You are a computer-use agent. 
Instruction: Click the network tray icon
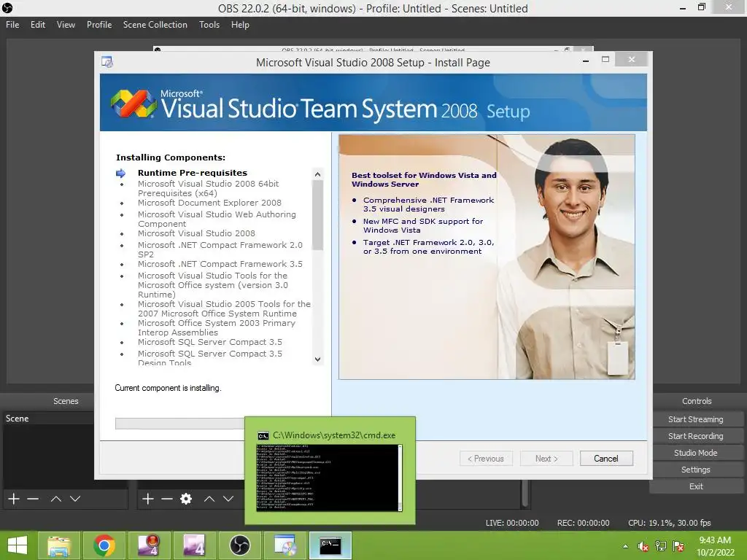point(661,546)
